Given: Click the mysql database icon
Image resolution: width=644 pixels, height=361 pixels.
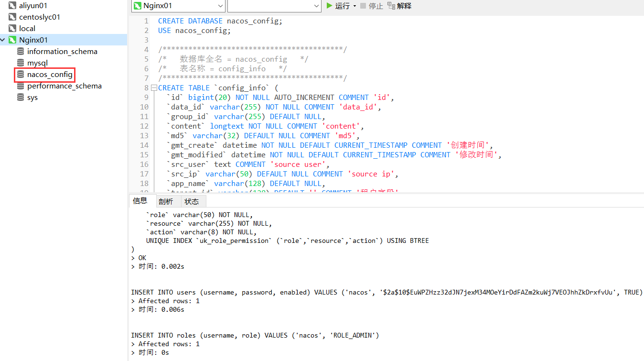Looking at the screenshot, I should point(20,63).
